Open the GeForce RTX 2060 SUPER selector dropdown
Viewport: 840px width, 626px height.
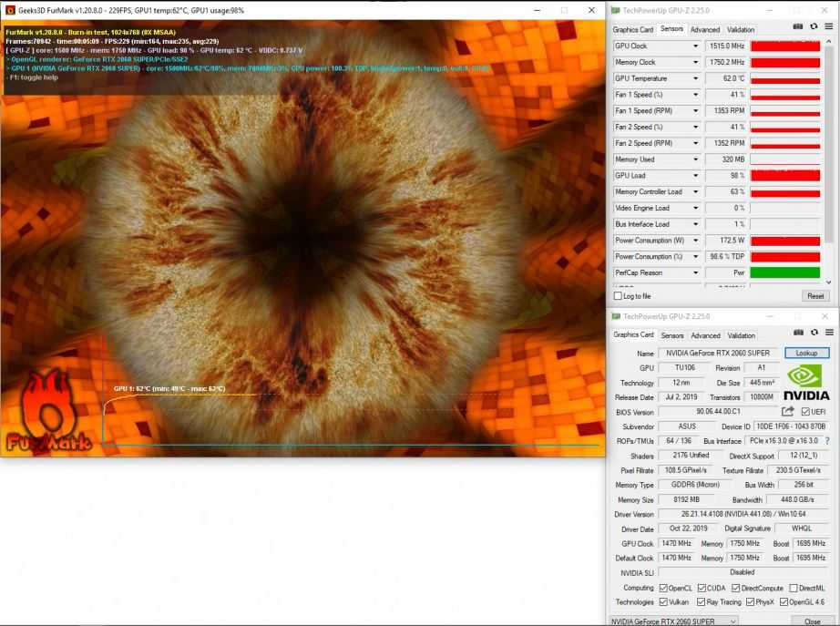[x=674, y=621]
